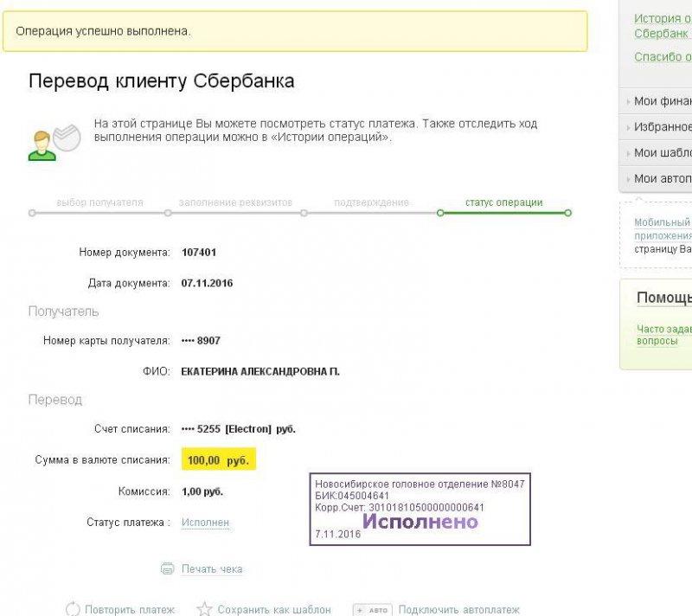Expand Мои автоплатежи sidebar section
This screenshot has width=692, height=616.
pos(656,178)
